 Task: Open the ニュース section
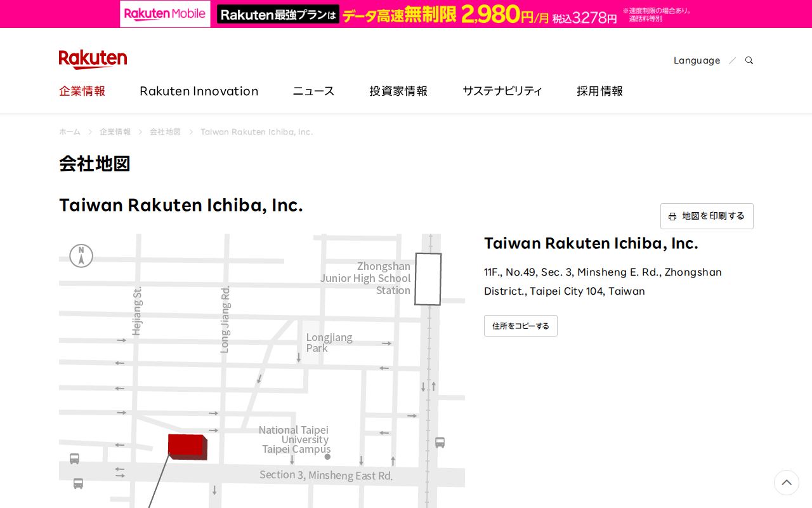(313, 90)
